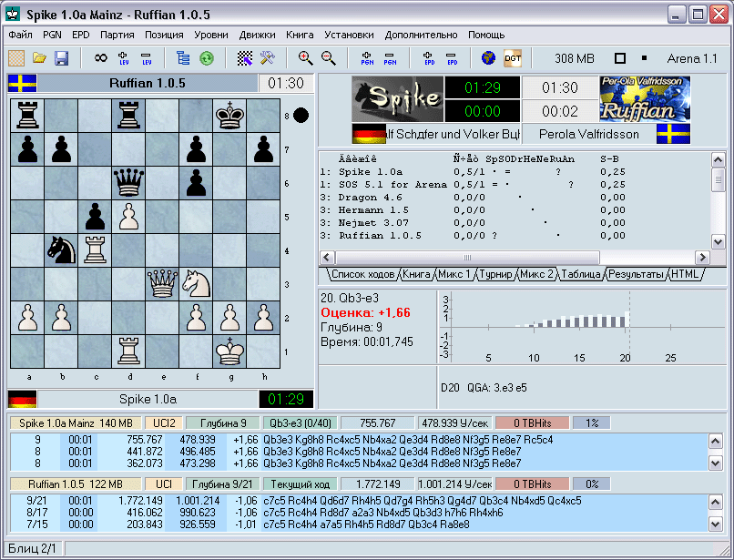Image resolution: width=734 pixels, height=560 pixels.
Task: Click the Ruffian output scroll up arrow
Action: pyautogui.click(x=715, y=503)
